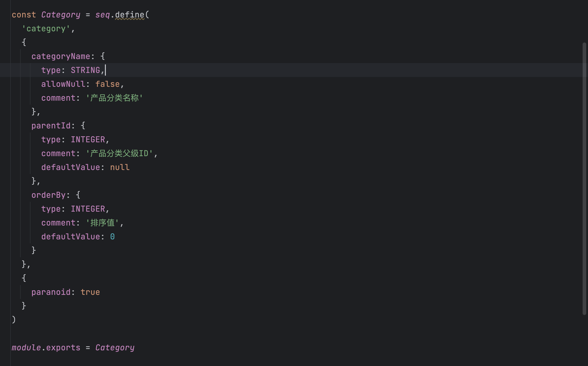588x366 pixels.
Task: Click the 'paranoid' property key
Action: pyautogui.click(x=51, y=292)
